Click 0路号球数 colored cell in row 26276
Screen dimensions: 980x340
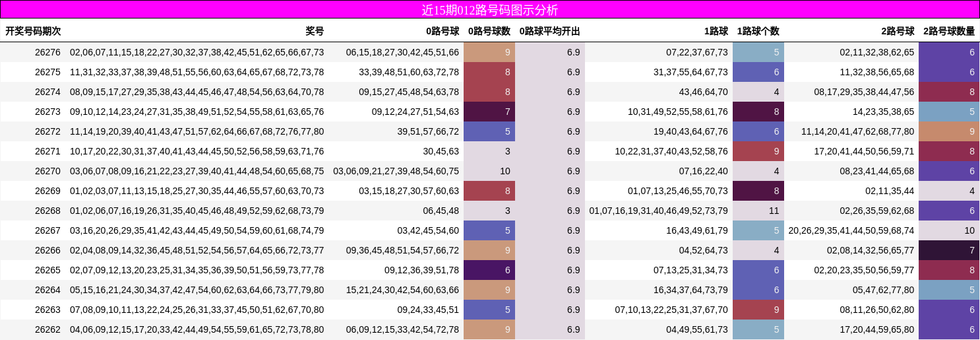489,52
